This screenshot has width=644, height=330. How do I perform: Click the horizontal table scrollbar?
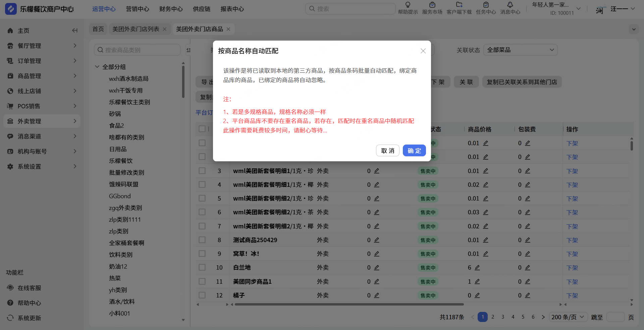349,305
